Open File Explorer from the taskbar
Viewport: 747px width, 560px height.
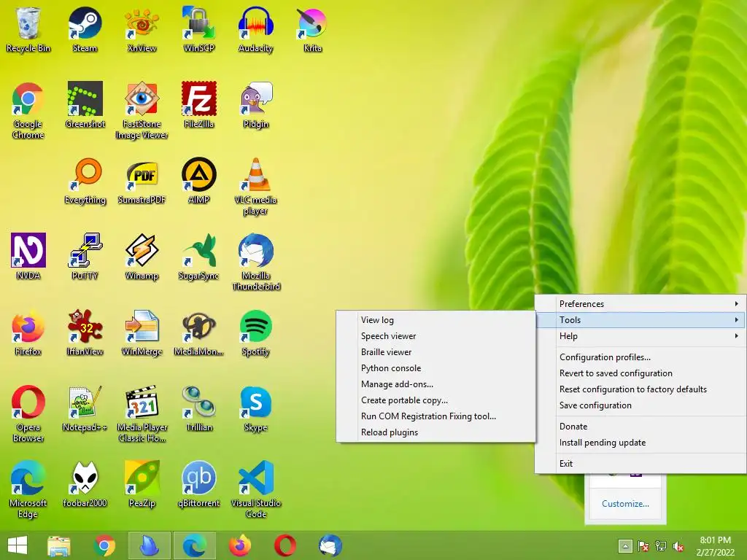click(59, 545)
